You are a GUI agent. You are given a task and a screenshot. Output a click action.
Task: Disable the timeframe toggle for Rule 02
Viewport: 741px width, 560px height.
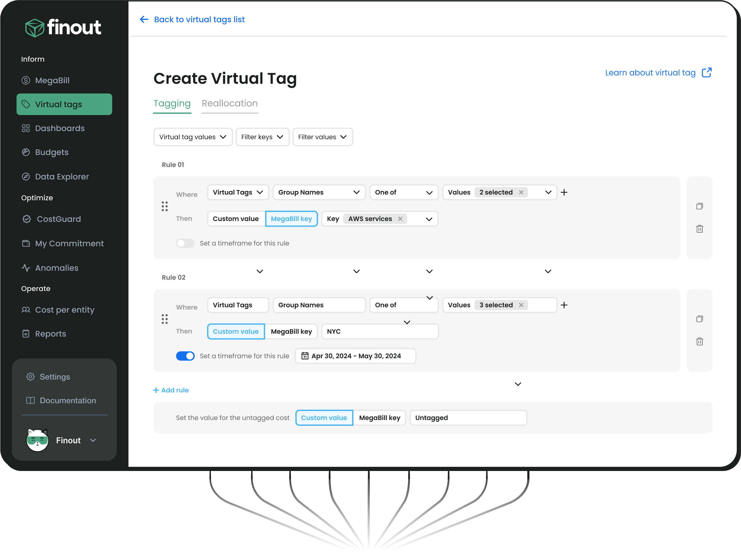tap(185, 355)
